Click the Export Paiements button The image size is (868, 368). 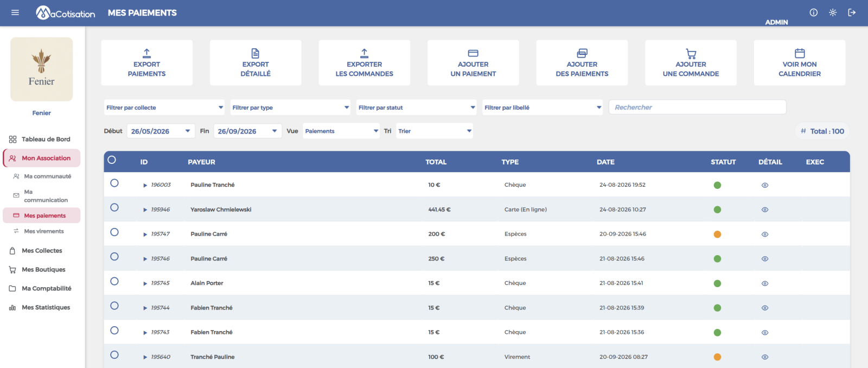(x=147, y=62)
